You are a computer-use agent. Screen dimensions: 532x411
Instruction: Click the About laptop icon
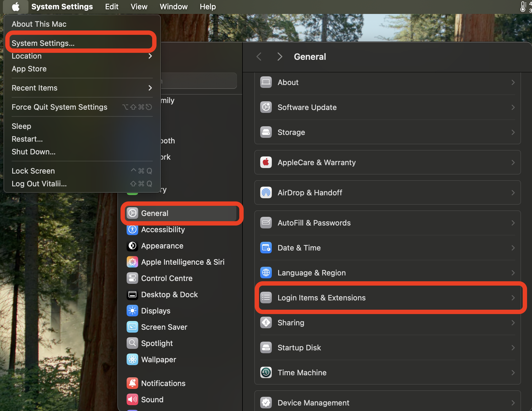click(x=266, y=82)
